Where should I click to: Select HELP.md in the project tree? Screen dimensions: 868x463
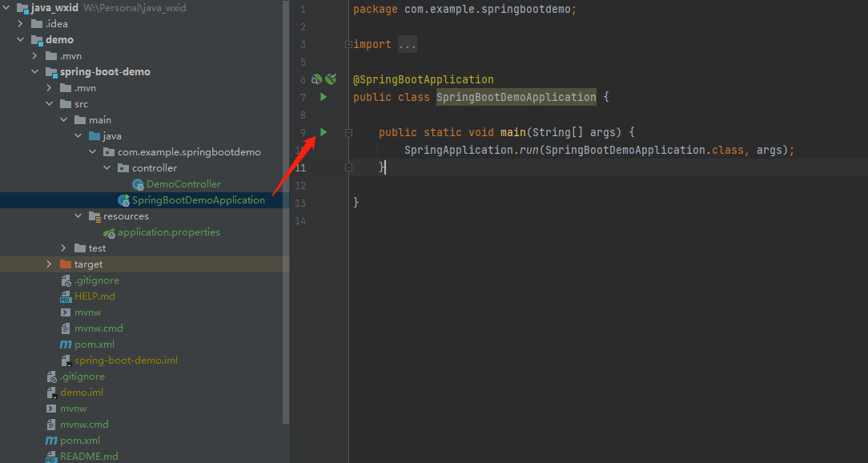click(x=94, y=297)
